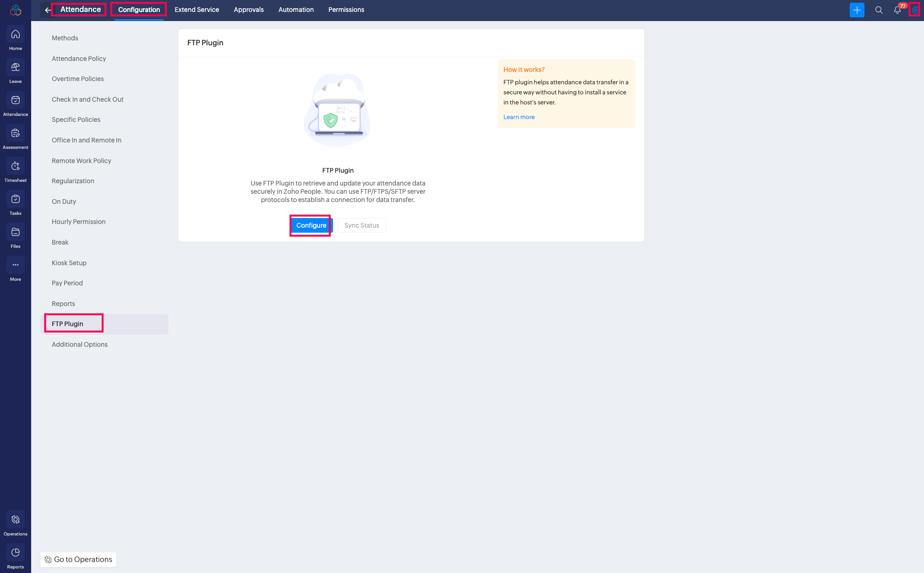This screenshot has width=924, height=573.
Task: Select Kiosk Setup in left menu
Action: click(x=69, y=263)
